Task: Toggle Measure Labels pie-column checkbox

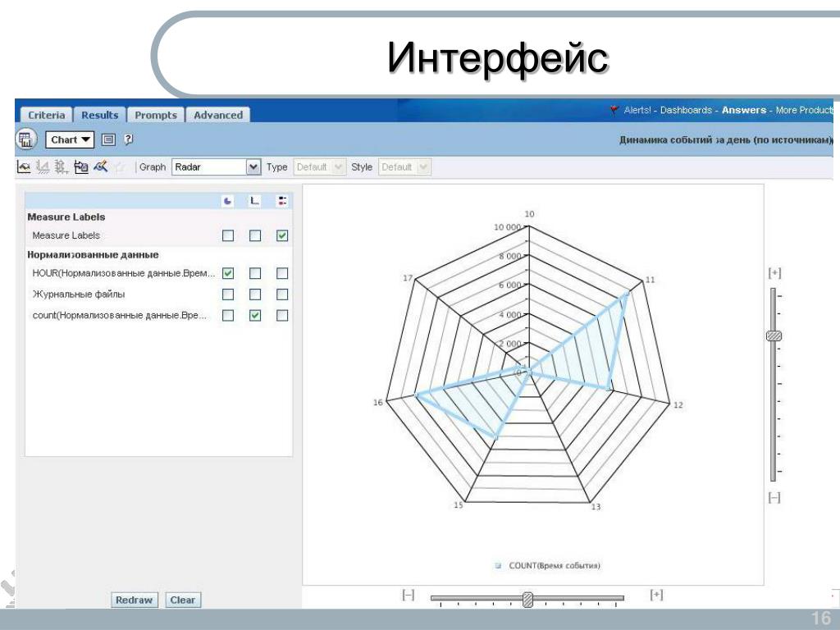Action: (228, 235)
